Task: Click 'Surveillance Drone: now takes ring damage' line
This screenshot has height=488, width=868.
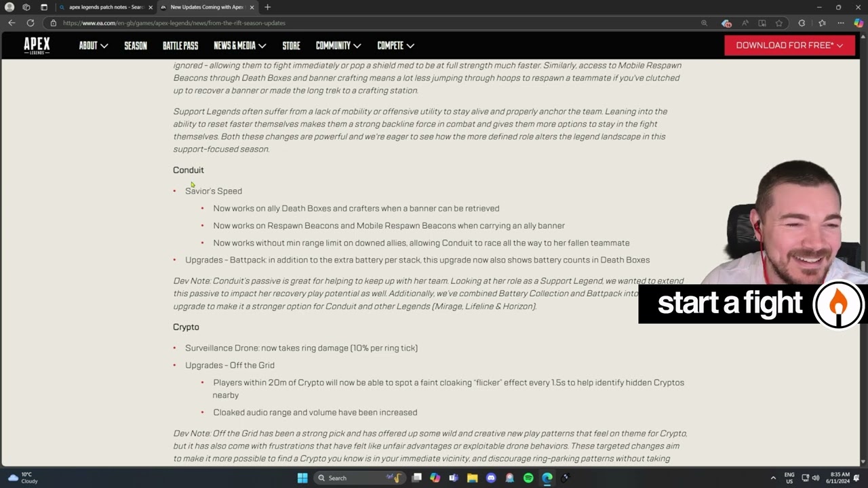Action: click(x=301, y=348)
